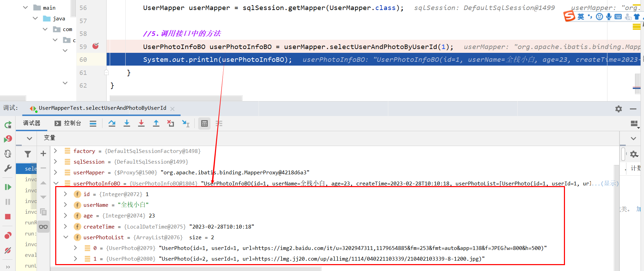This screenshot has width=644, height=271.
Task: Click the selected stack frame 'sele'
Action: [x=26, y=168]
